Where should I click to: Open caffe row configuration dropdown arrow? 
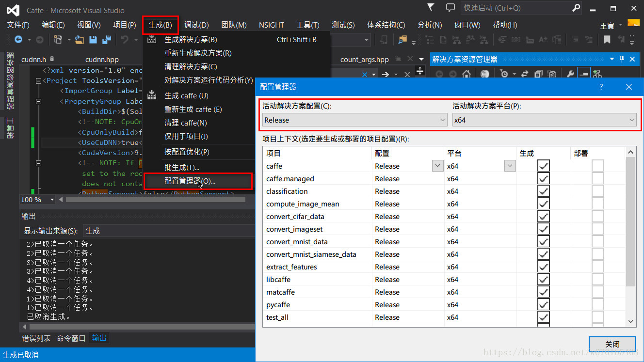[x=437, y=166]
